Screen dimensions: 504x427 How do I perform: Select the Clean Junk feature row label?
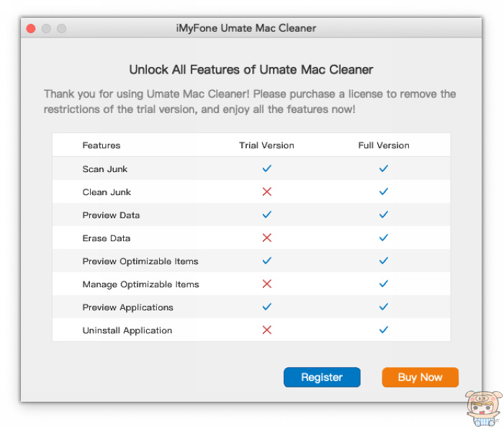[x=107, y=192]
